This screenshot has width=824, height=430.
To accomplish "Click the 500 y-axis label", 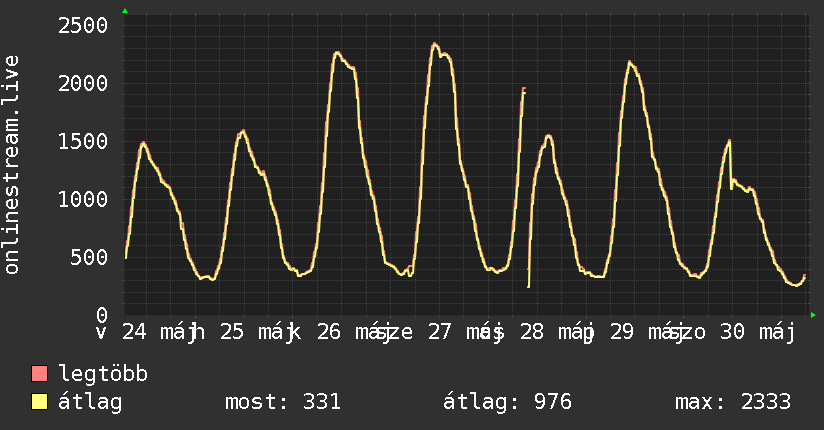I will pos(89,257).
